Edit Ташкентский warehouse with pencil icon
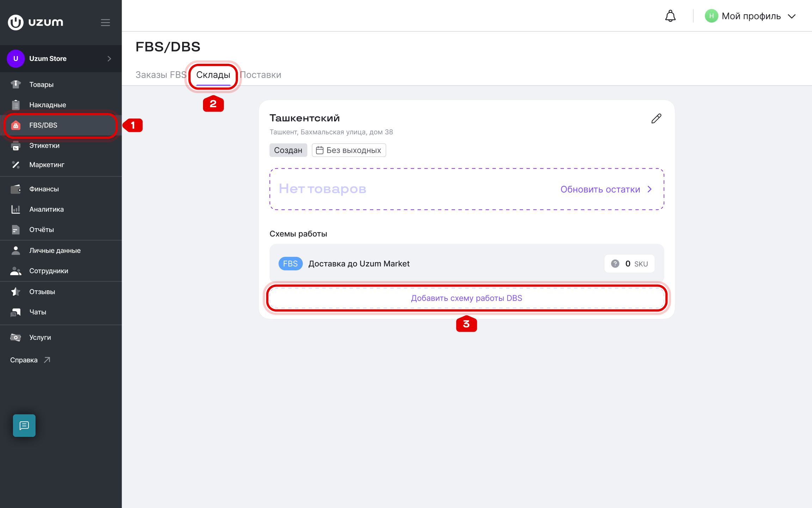 click(x=656, y=119)
